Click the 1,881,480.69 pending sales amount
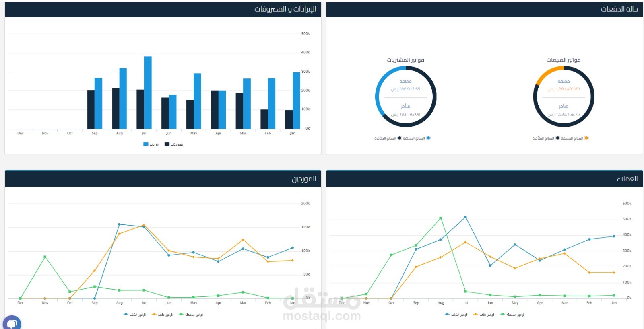The width and height of the screenshot is (644, 329). click(563, 89)
